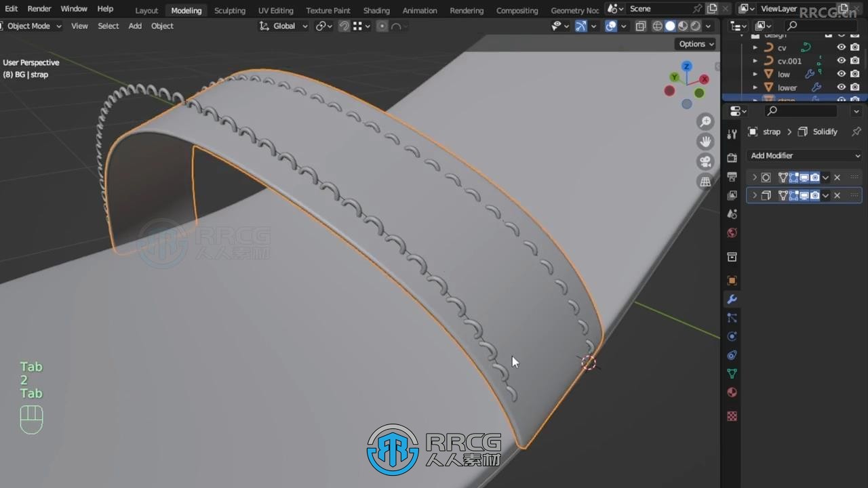The width and height of the screenshot is (868, 488).
Task: Hide the cv curve in viewport
Action: coord(841,47)
